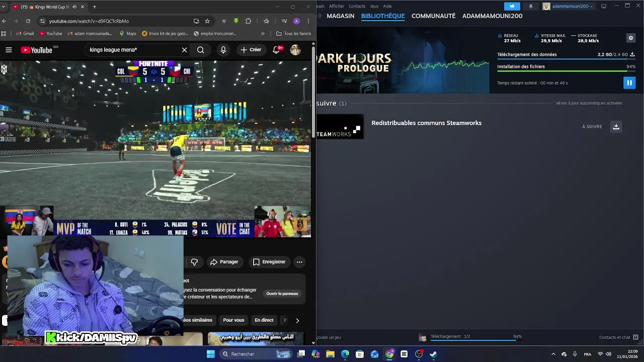644x362 pixels.
Task: Click the taskbar Rechercher search box
Action: [x=257, y=354]
